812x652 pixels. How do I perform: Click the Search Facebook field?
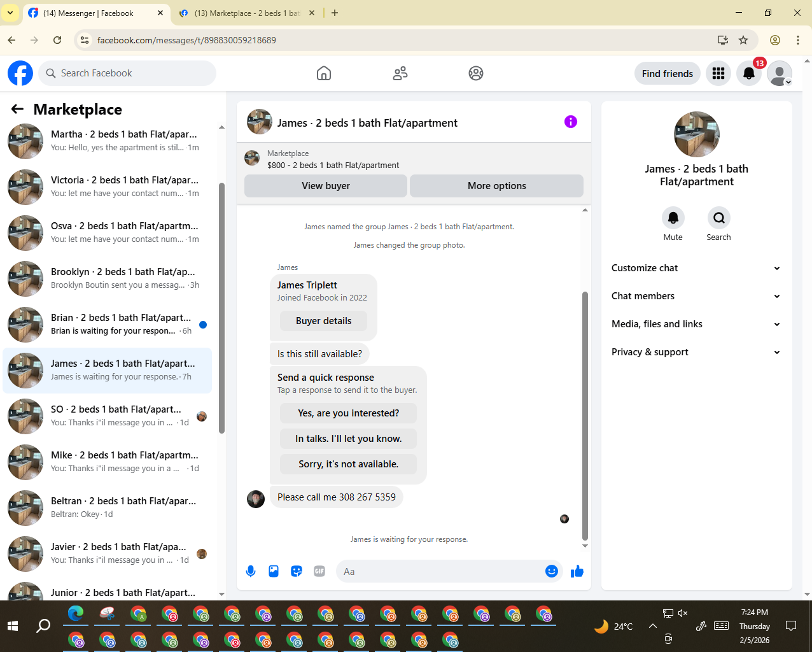(127, 73)
